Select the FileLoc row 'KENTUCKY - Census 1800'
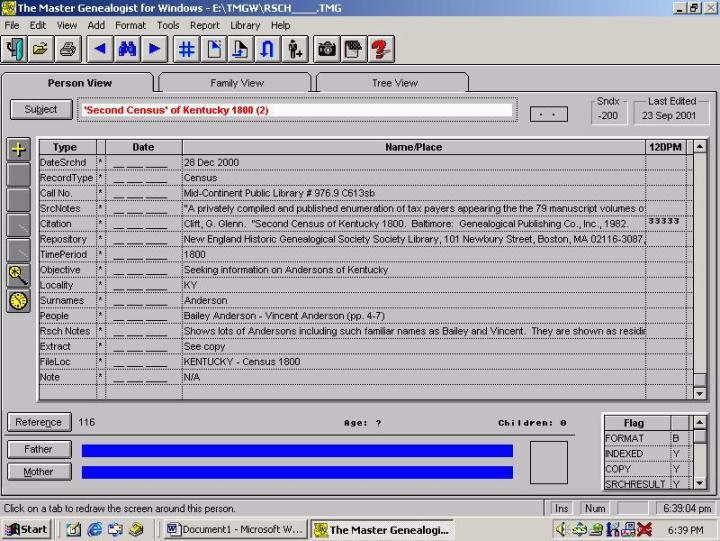 click(x=366, y=362)
